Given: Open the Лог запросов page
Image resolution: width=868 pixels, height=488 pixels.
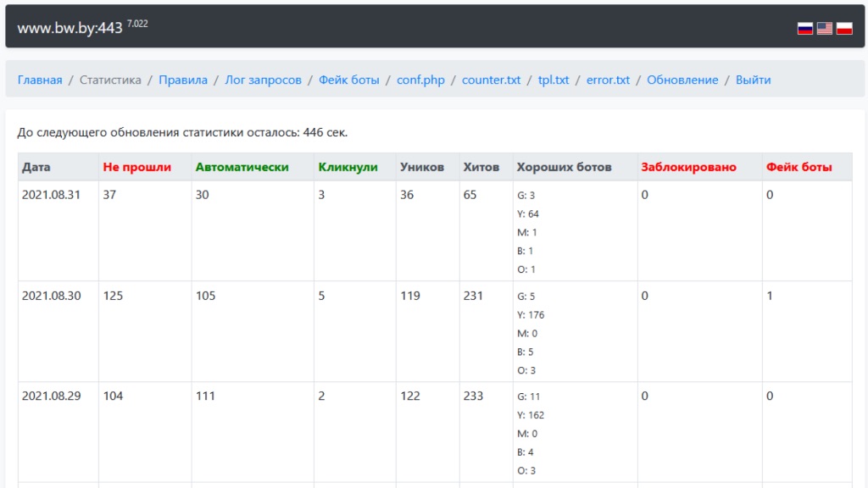Looking at the screenshot, I should [263, 80].
